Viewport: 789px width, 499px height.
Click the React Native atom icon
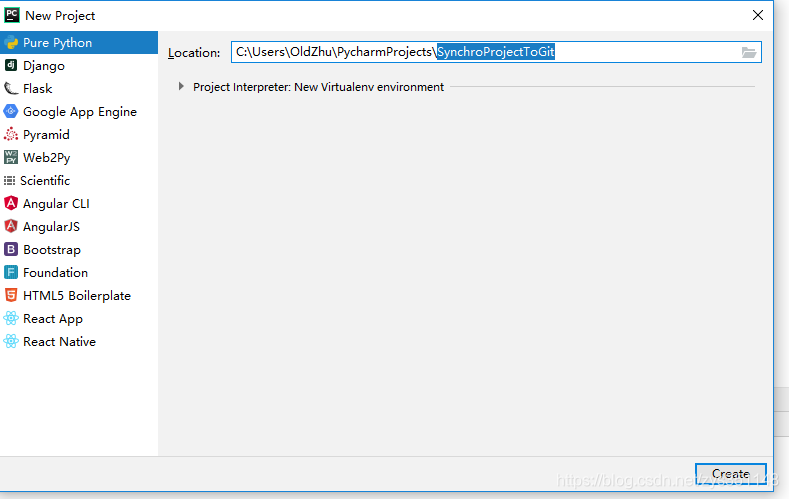click(x=11, y=342)
